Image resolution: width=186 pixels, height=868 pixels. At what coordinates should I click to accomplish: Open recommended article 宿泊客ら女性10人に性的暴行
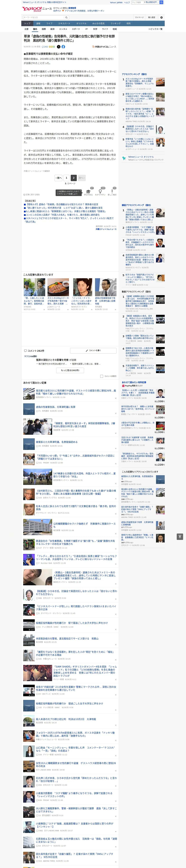(76, 392)
